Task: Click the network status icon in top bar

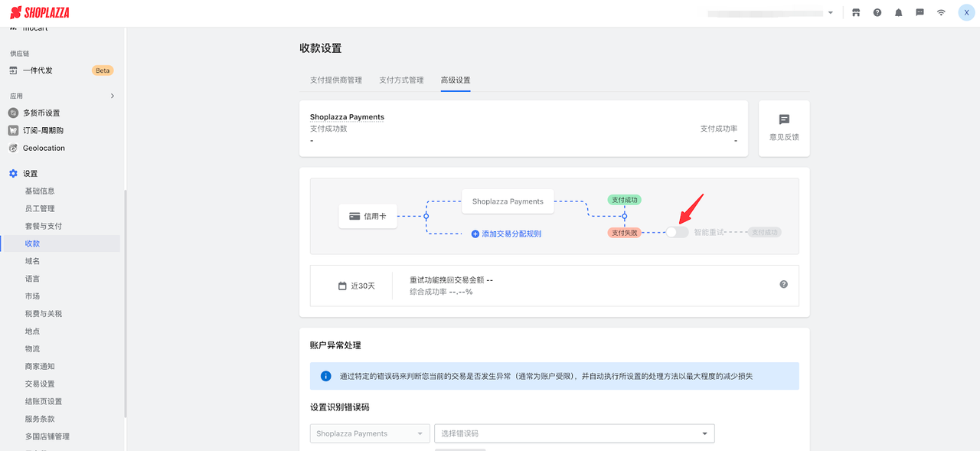Action: coord(940,12)
